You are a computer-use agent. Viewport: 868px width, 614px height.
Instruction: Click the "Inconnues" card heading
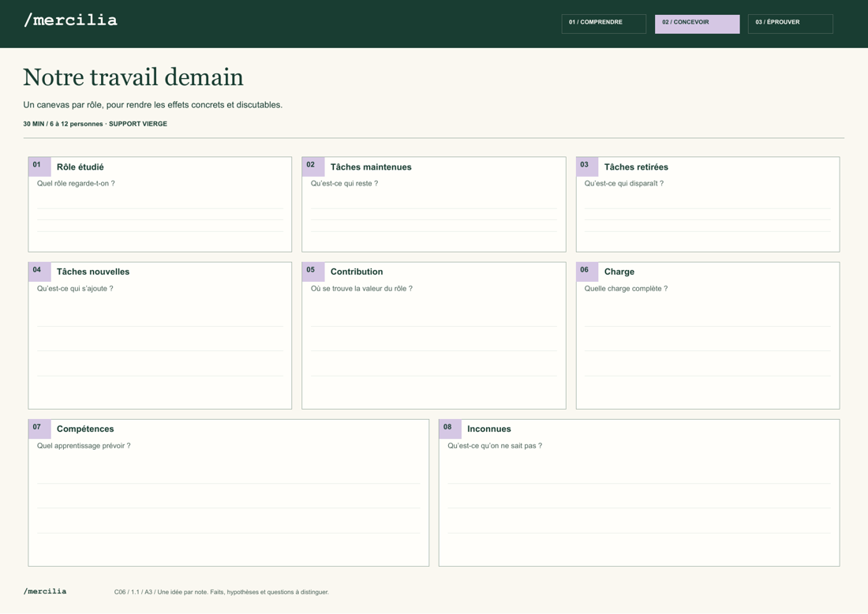[488, 429]
